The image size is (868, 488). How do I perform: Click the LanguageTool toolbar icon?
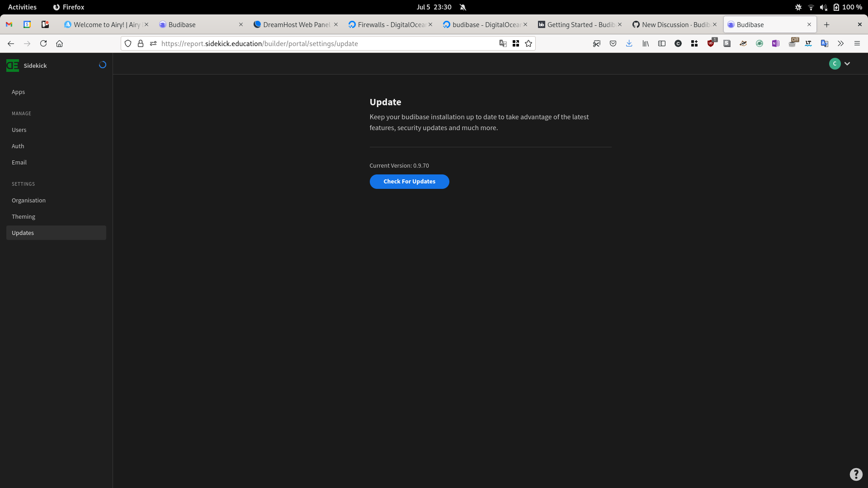click(x=809, y=43)
